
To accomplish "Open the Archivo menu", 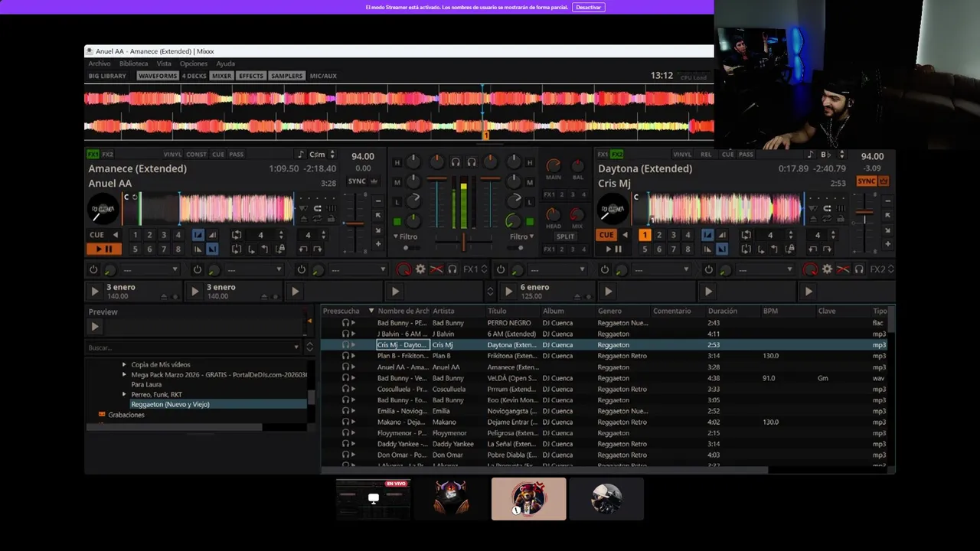I will point(99,64).
